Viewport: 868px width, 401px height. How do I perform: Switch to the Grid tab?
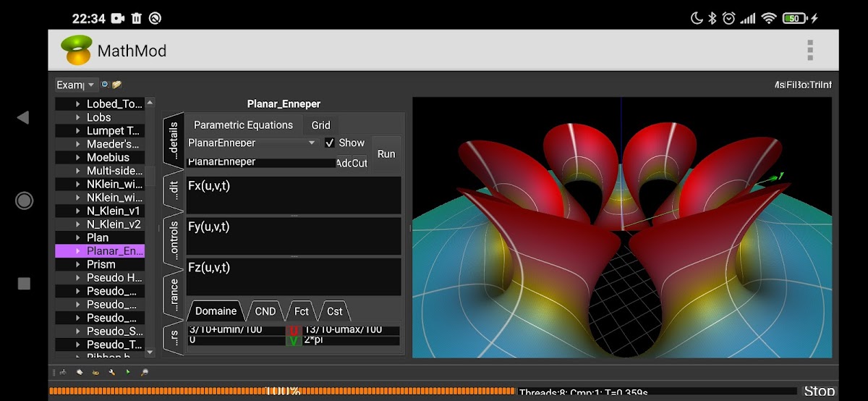click(x=320, y=125)
